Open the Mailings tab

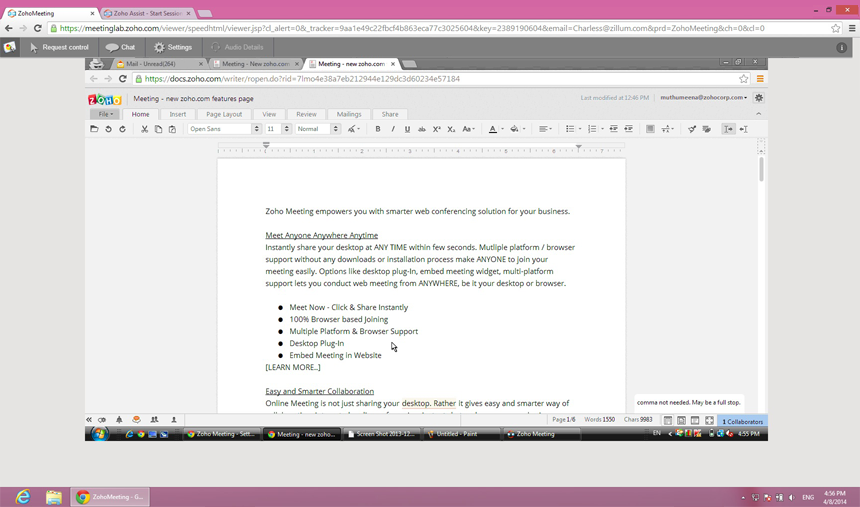[349, 114]
